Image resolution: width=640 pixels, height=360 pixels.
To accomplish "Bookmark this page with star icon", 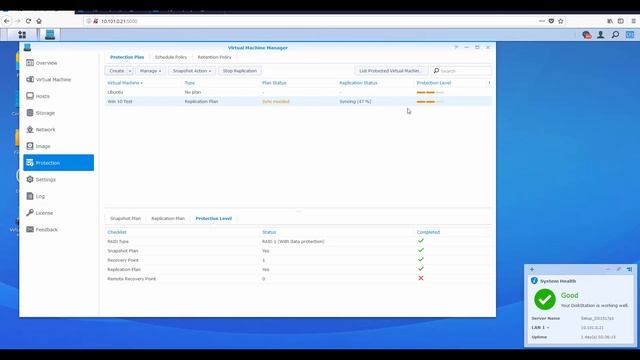I will click(x=561, y=21).
